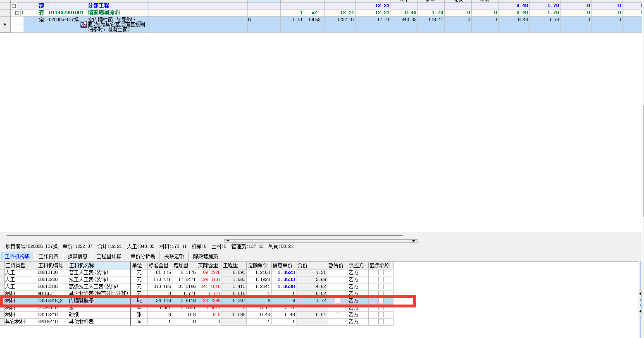Click the right splitter collapse arrow
This screenshot has height=338, width=644.
414,240
